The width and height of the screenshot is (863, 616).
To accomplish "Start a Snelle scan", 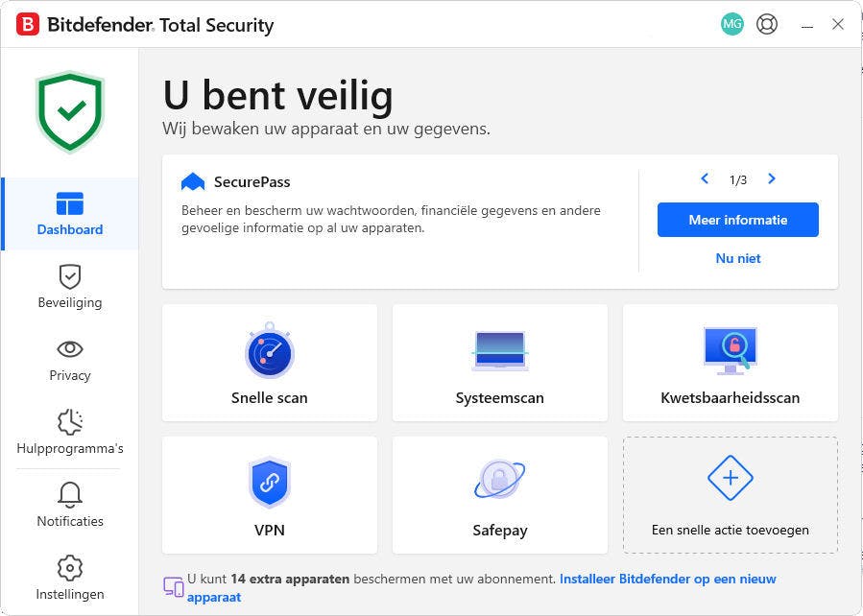I will click(269, 363).
